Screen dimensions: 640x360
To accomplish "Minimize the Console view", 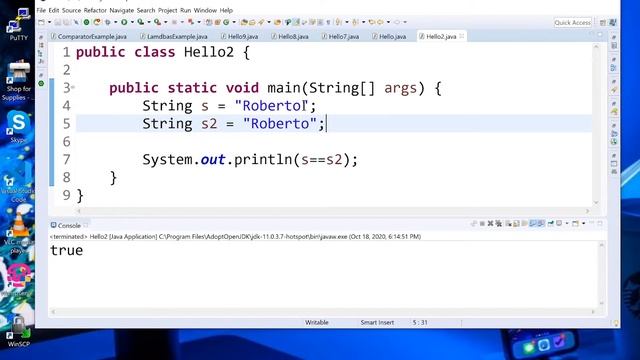I will coord(591,223).
